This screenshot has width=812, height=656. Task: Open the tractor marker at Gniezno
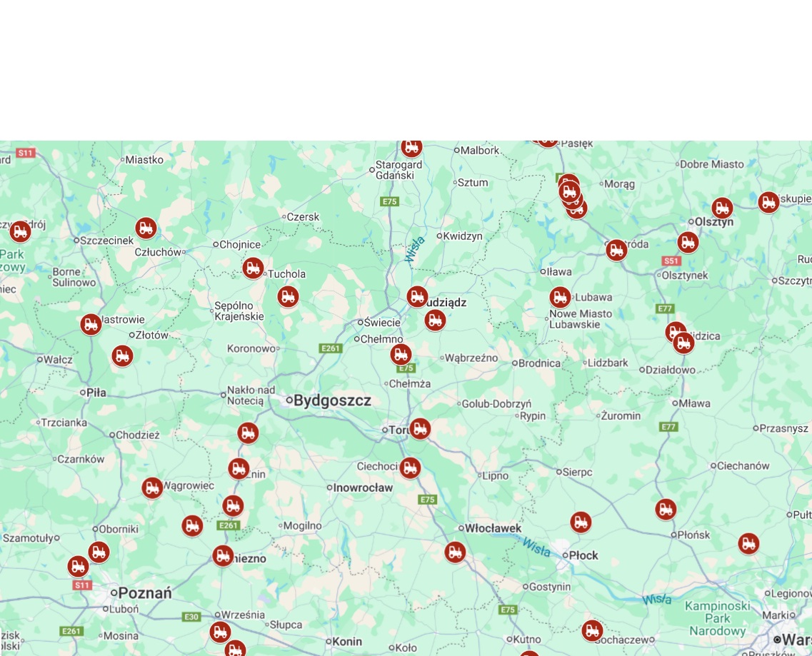pyautogui.click(x=223, y=556)
